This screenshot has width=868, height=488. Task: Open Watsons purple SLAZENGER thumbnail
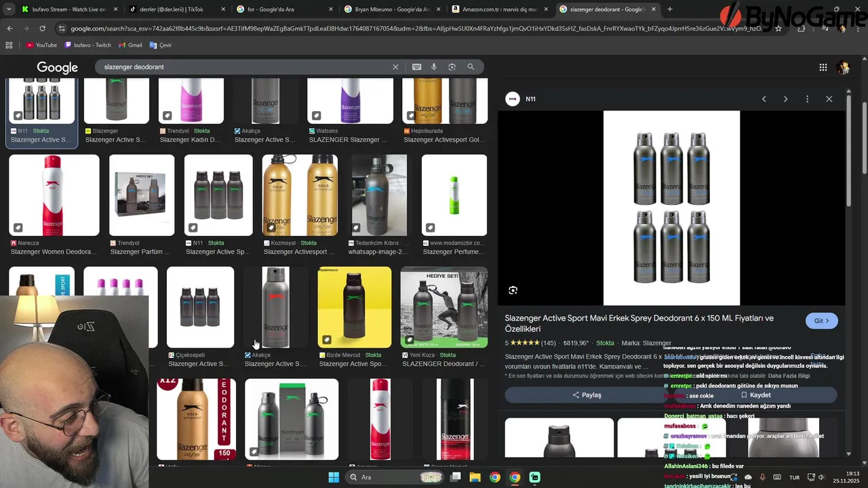(x=350, y=100)
